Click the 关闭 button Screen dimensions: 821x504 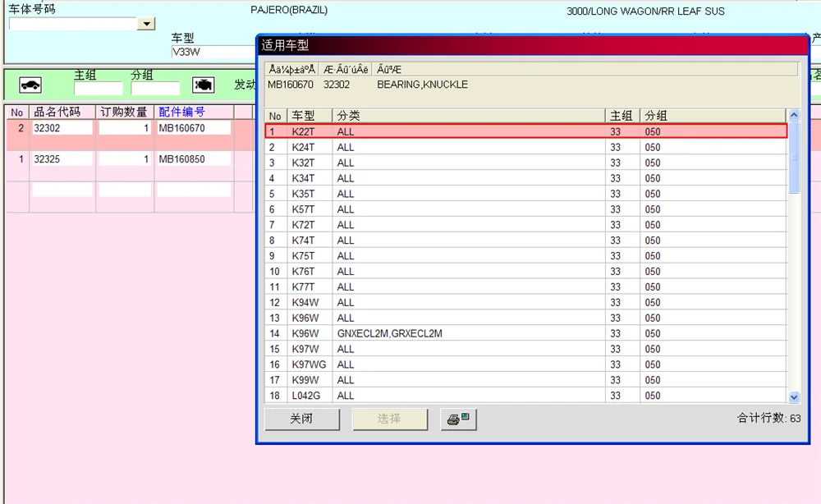(302, 419)
